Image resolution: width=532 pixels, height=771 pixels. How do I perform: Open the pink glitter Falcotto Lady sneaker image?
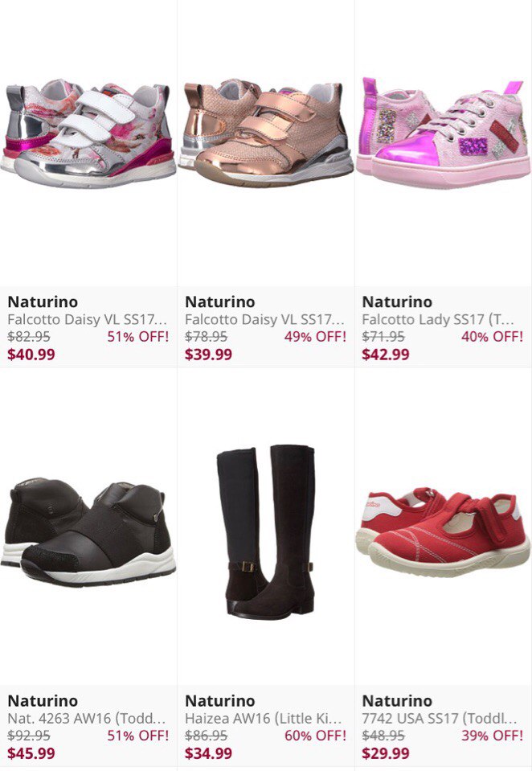pos(444,133)
